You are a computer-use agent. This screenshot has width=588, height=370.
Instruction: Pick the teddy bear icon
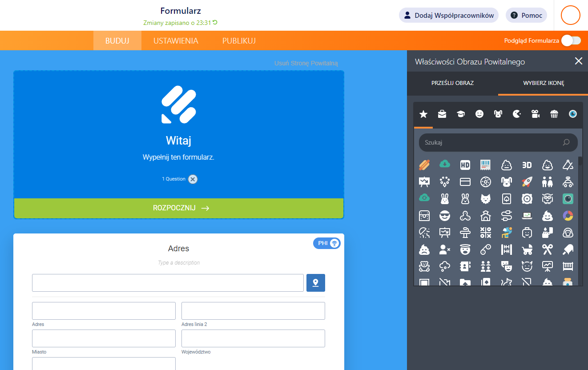click(424, 266)
